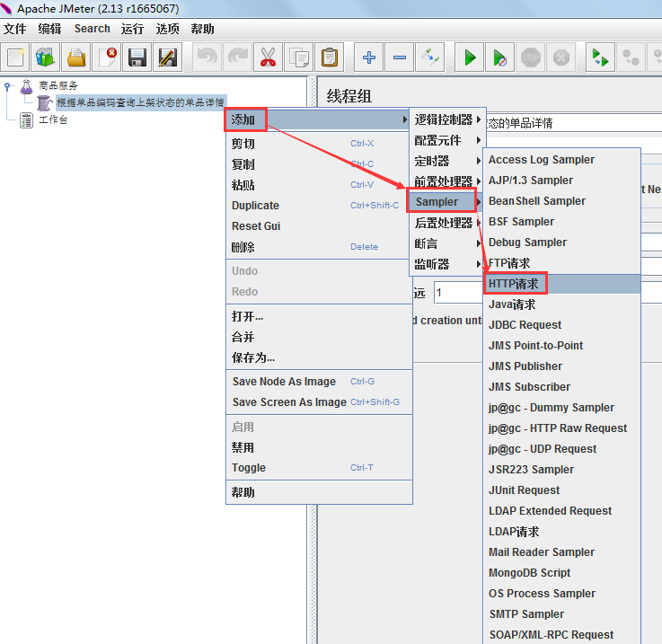Click the Expand All plus icon
Image resolution: width=662 pixels, height=644 pixels.
pyautogui.click(x=368, y=57)
